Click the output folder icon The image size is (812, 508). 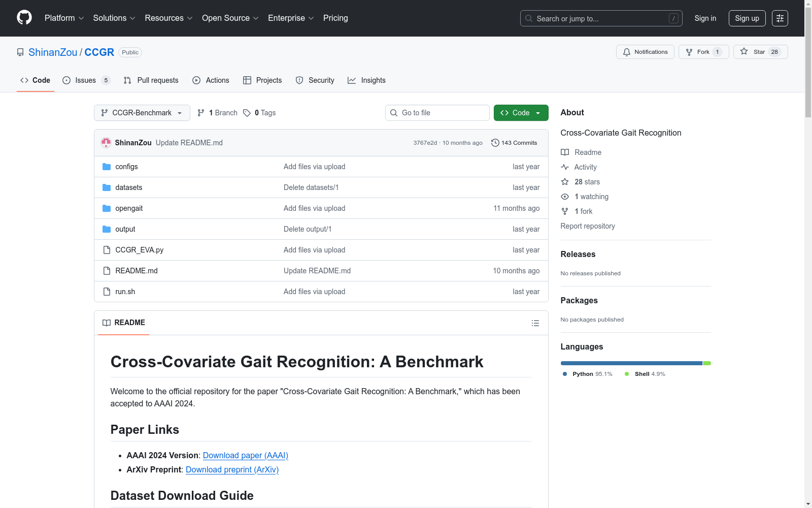coord(107,229)
